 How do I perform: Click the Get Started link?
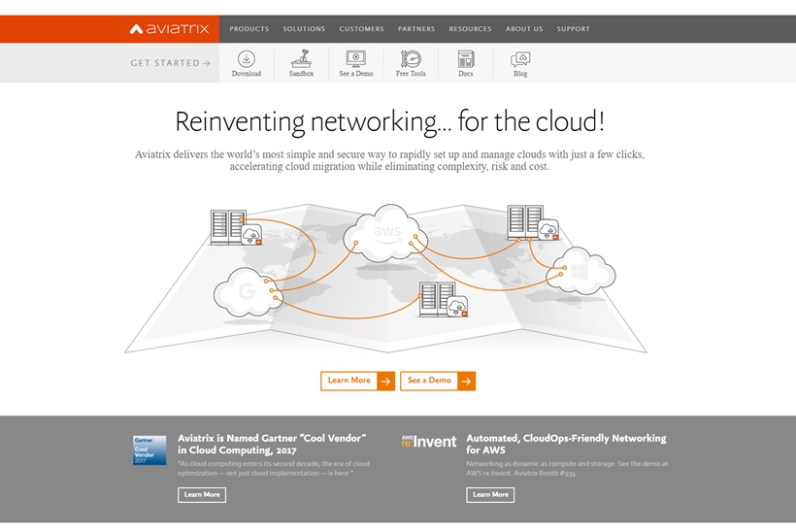click(170, 63)
